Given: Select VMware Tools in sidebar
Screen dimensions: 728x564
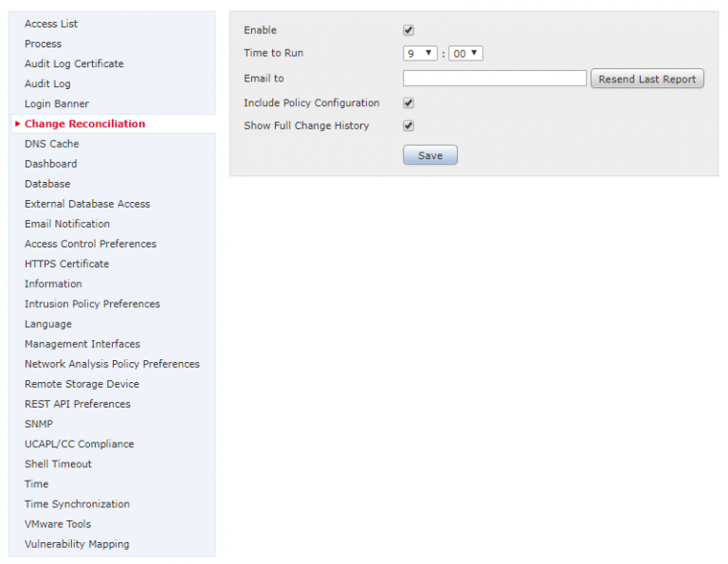Looking at the screenshot, I should (58, 523).
